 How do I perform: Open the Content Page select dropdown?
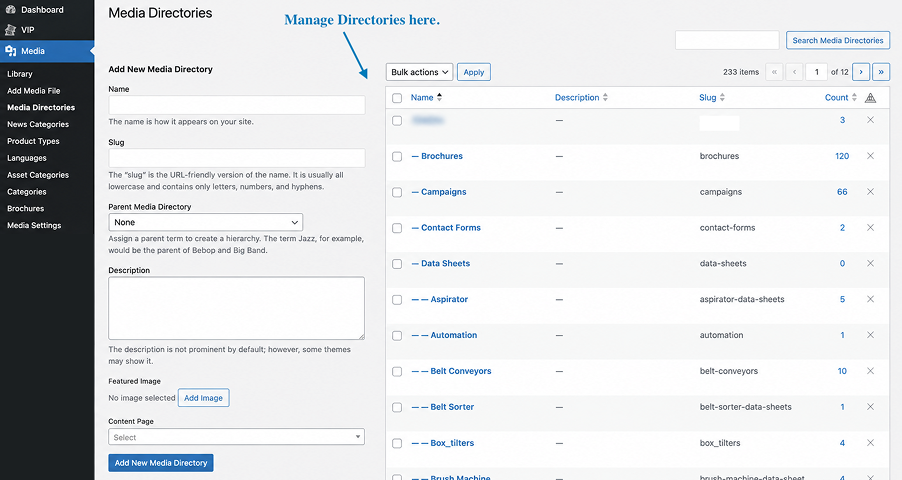(236, 437)
